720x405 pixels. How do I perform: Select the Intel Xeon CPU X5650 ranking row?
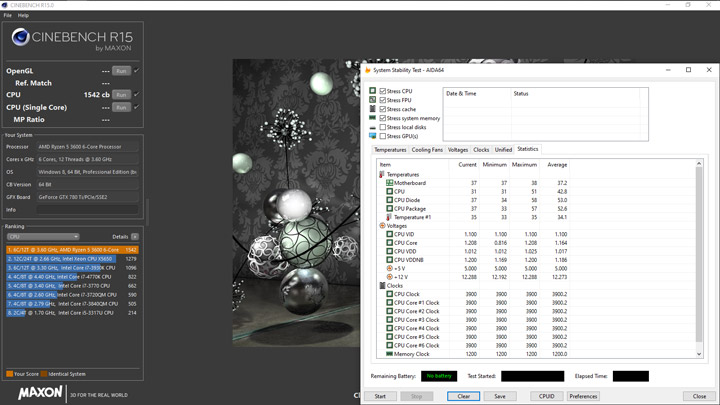tap(72, 259)
